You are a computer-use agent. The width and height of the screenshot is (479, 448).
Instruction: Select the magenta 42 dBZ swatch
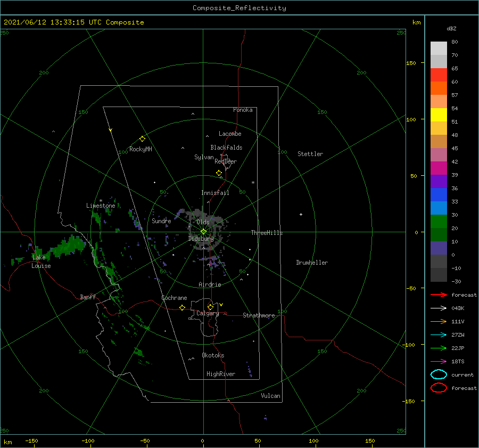(439, 168)
